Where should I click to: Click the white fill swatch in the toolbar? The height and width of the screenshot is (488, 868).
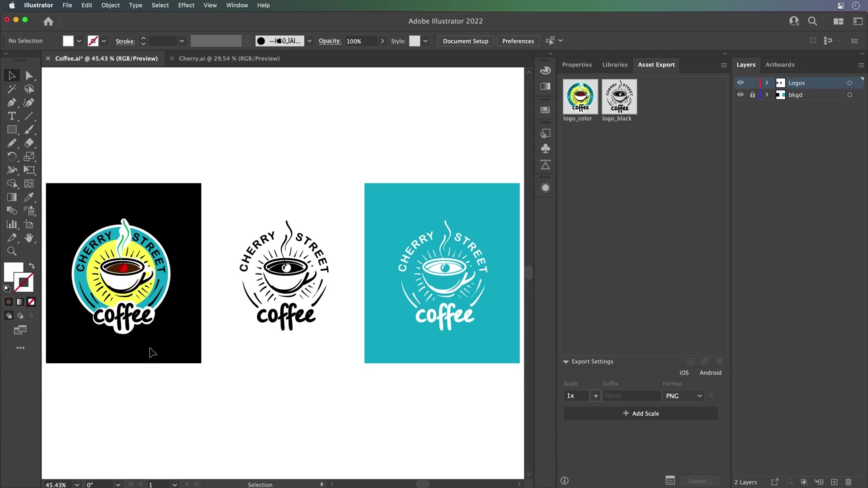pyautogui.click(x=68, y=41)
